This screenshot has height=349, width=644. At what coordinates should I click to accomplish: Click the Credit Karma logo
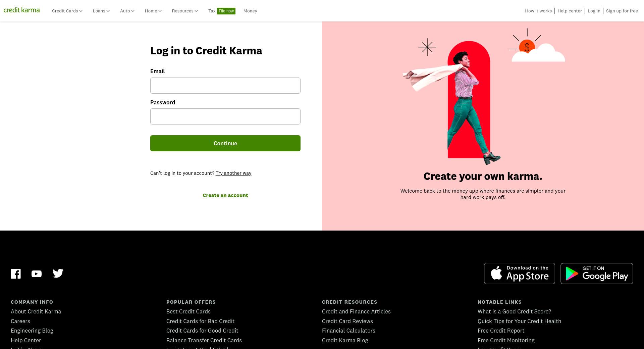(22, 10)
